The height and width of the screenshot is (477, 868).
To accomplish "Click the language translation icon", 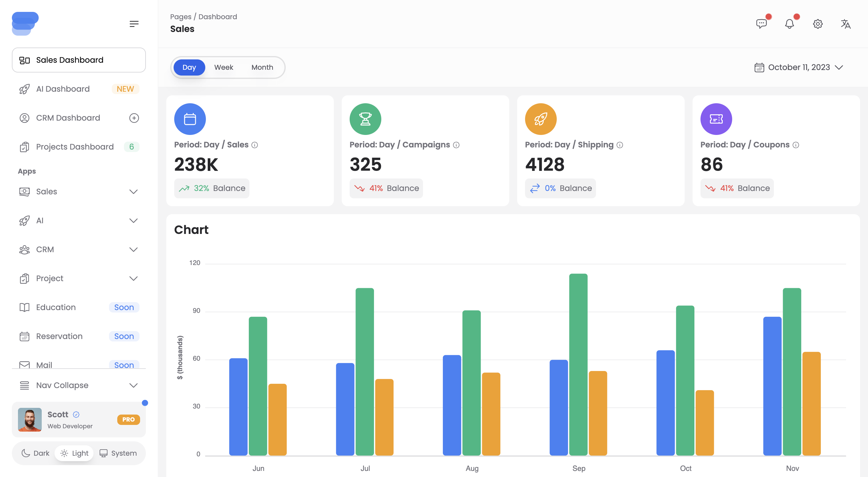I will (x=846, y=23).
